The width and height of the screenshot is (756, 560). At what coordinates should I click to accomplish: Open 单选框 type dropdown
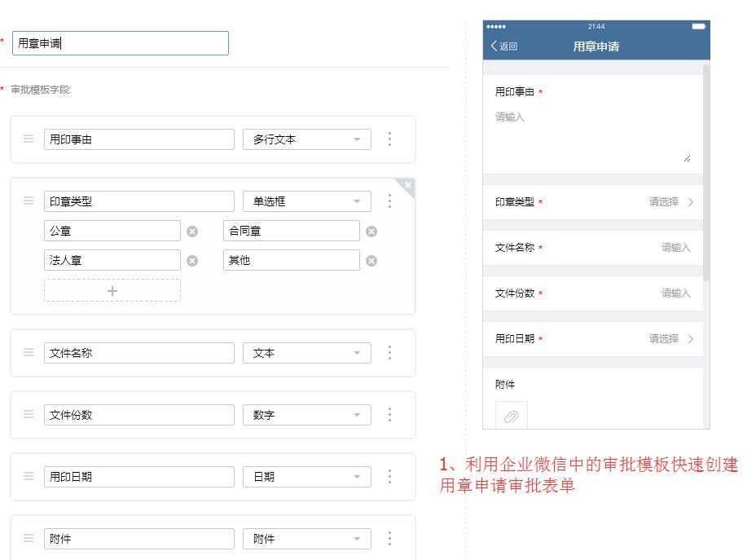[306, 201]
